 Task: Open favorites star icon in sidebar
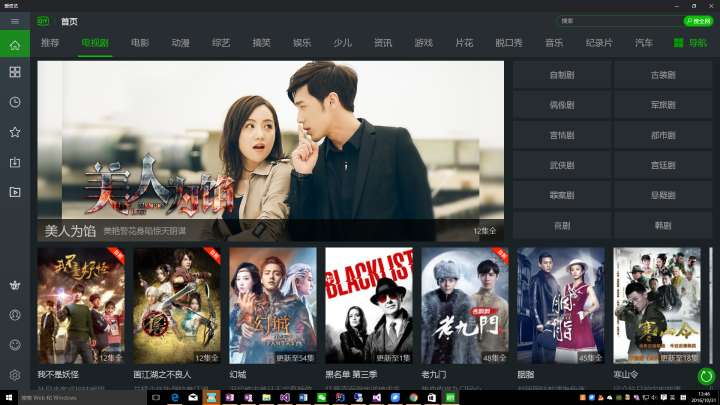15,132
